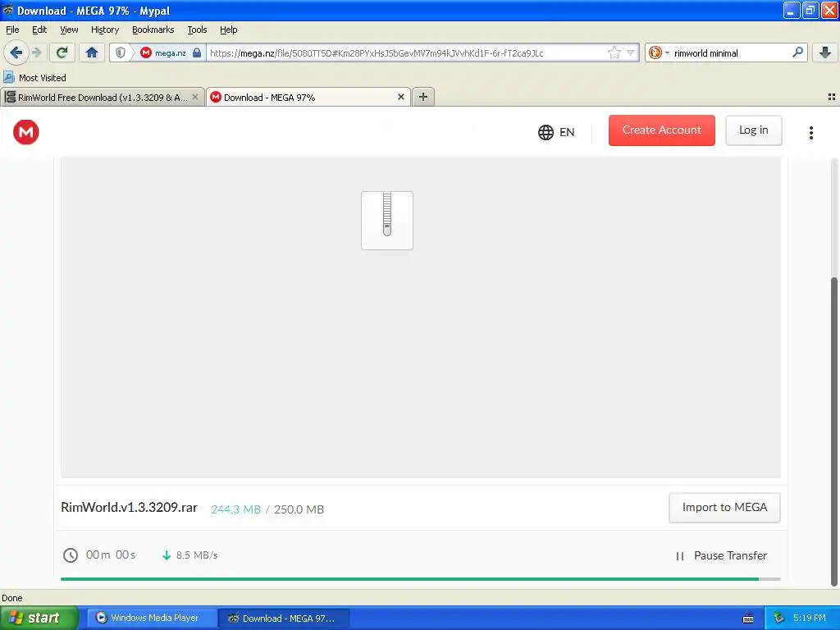Open the MEGA three-dot menu
Viewport: 840px width, 630px height.
coord(811,132)
